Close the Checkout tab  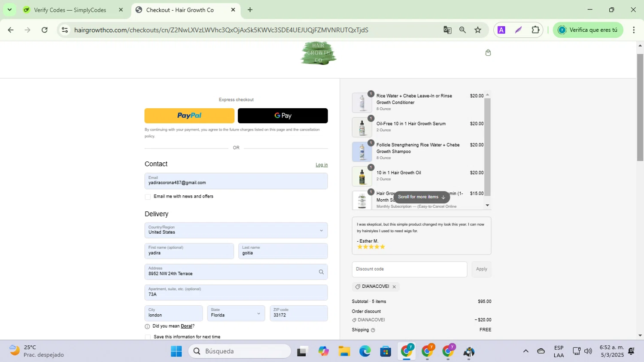point(233,9)
